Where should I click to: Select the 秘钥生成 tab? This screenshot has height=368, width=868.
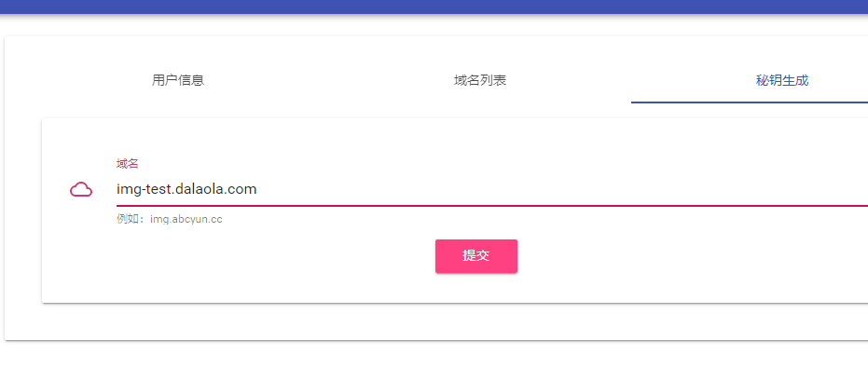click(781, 80)
